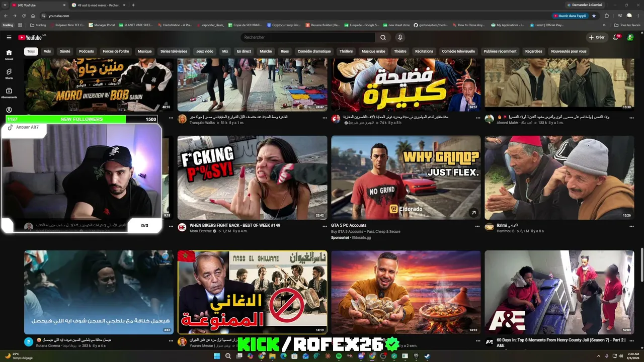Click the YouTube search magnifier button
The height and width of the screenshot is (362, 644).
(x=383, y=37)
